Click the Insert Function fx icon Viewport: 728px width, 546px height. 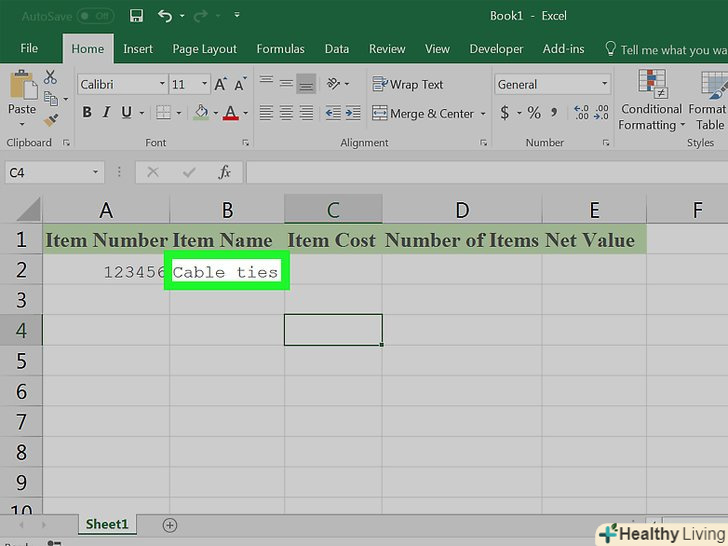[x=225, y=172]
